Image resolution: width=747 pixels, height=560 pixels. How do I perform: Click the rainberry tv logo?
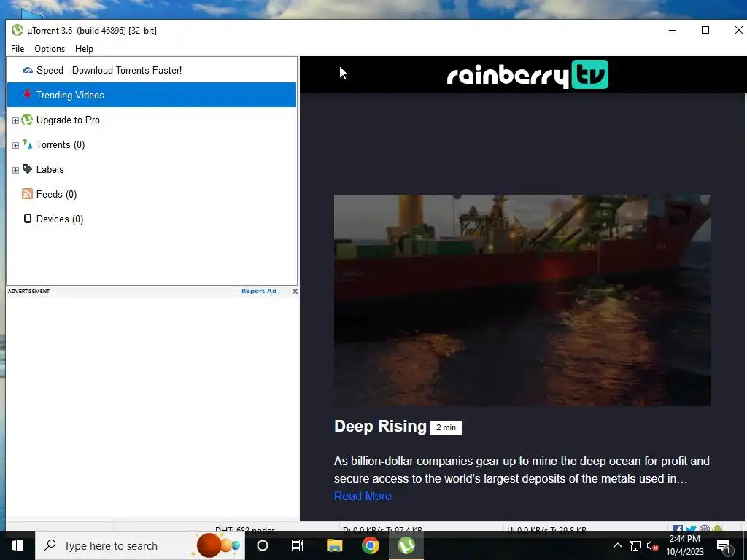point(527,74)
